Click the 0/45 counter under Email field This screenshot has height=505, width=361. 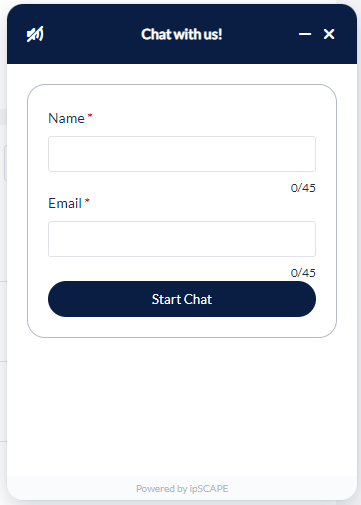pyautogui.click(x=303, y=273)
